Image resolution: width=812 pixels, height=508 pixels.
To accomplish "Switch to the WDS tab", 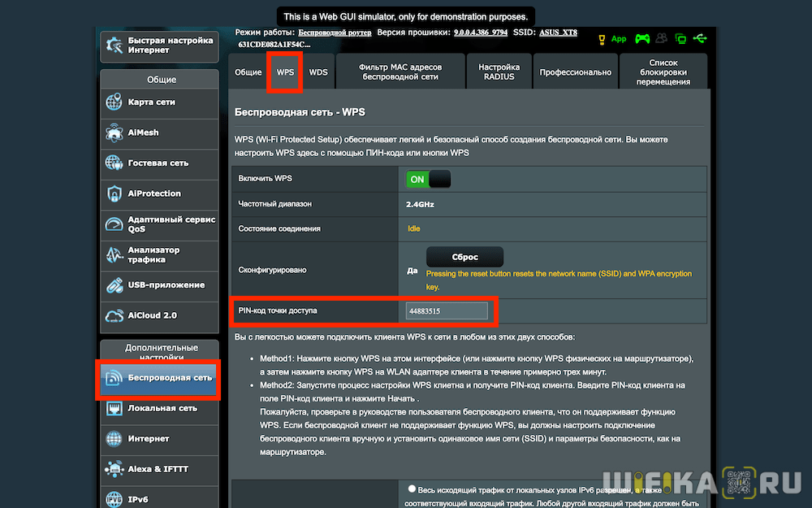I will click(317, 72).
